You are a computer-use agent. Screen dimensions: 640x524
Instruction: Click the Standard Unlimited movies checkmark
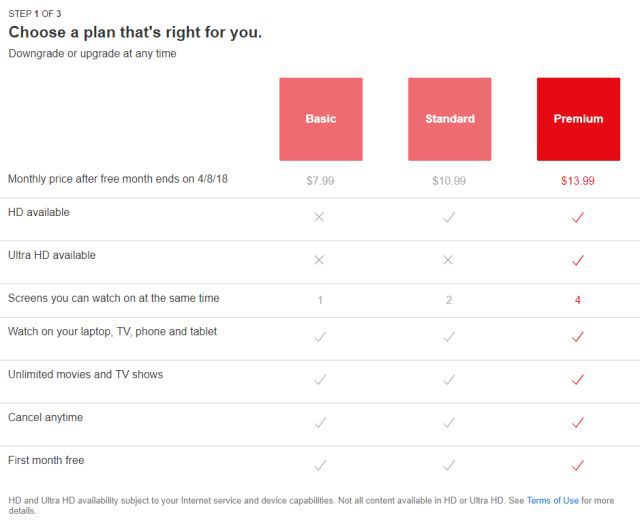[x=449, y=380]
